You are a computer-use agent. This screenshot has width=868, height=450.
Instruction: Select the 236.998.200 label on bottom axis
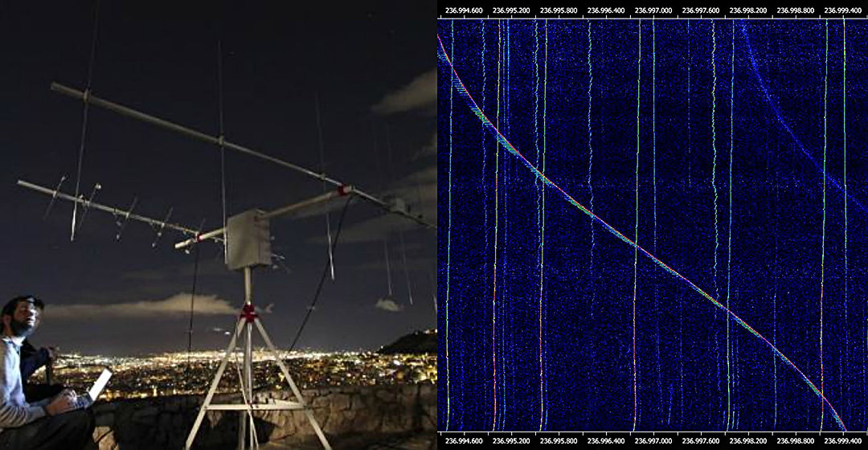tap(748, 441)
